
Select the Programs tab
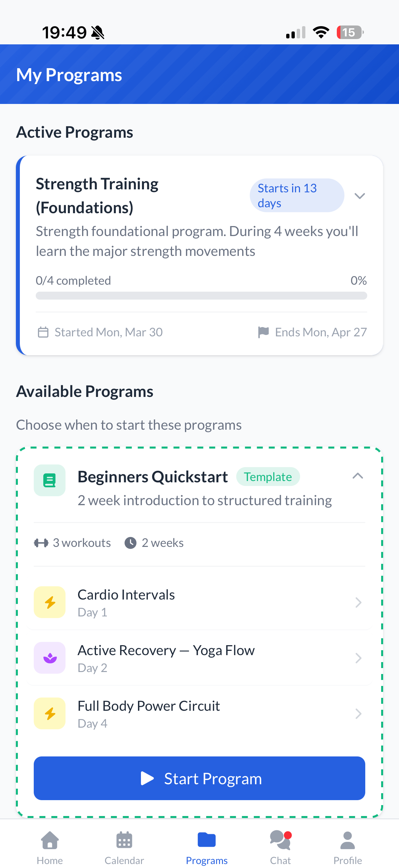206,841
